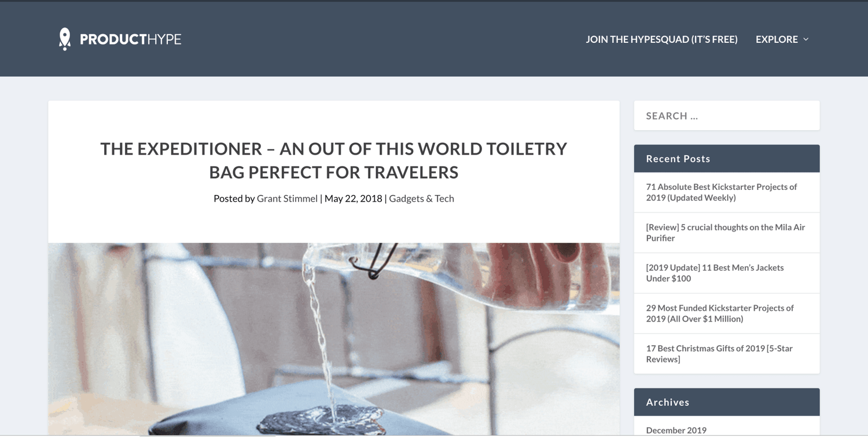Image resolution: width=868 pixels, height=437 pixels.
Task: Open 71 Absolute Best Kickstarter Projects post
Action: click(721, 192)
